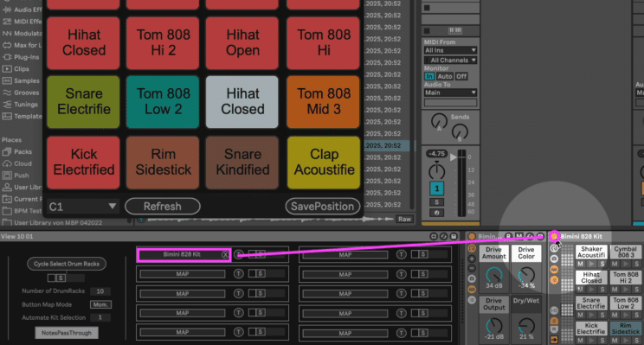Solo the track with the mixer S button

[x=436, y=202]
